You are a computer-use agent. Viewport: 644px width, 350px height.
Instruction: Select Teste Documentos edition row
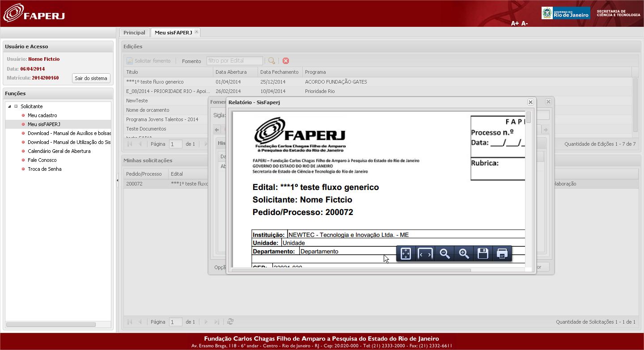(x=146, y=129)
